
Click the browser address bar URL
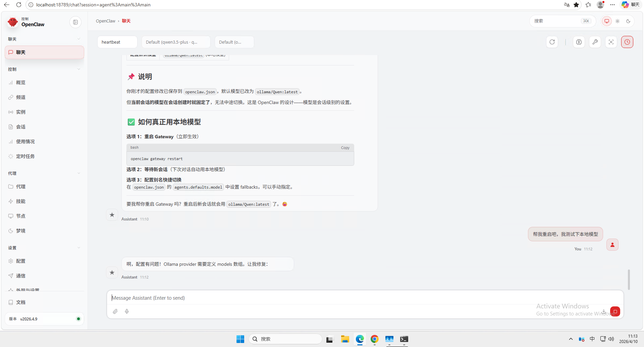click(93, 5)
